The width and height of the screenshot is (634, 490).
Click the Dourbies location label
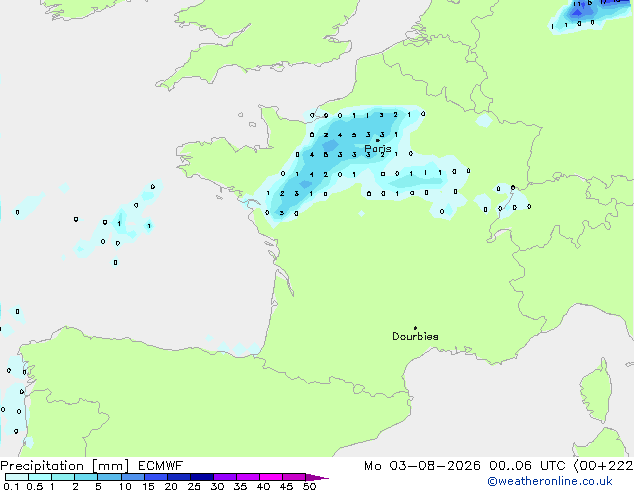415,336
